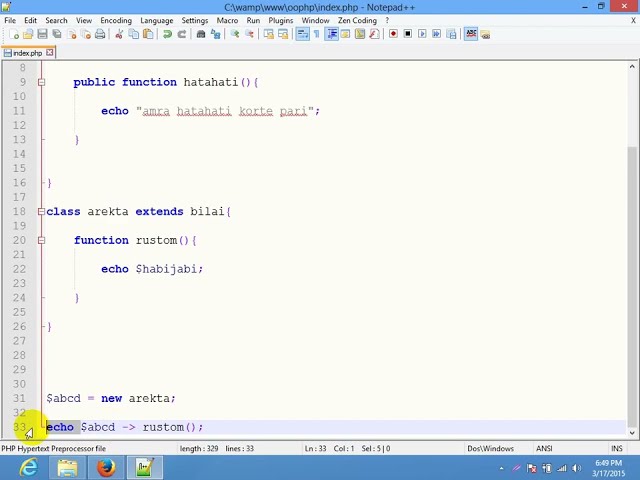Click the Save toolbar icon
Viewport: 640px width, 480px height.
coord(42,34)
